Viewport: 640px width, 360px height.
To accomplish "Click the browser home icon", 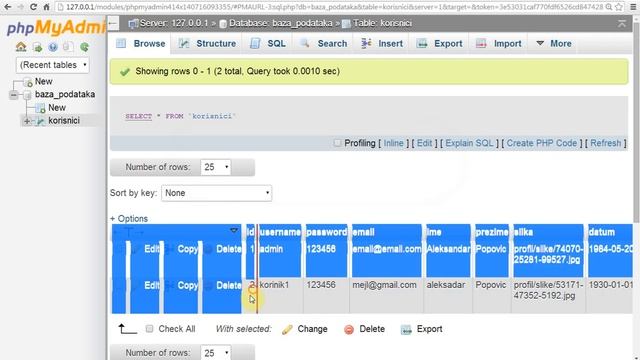I will click(47, 7).
